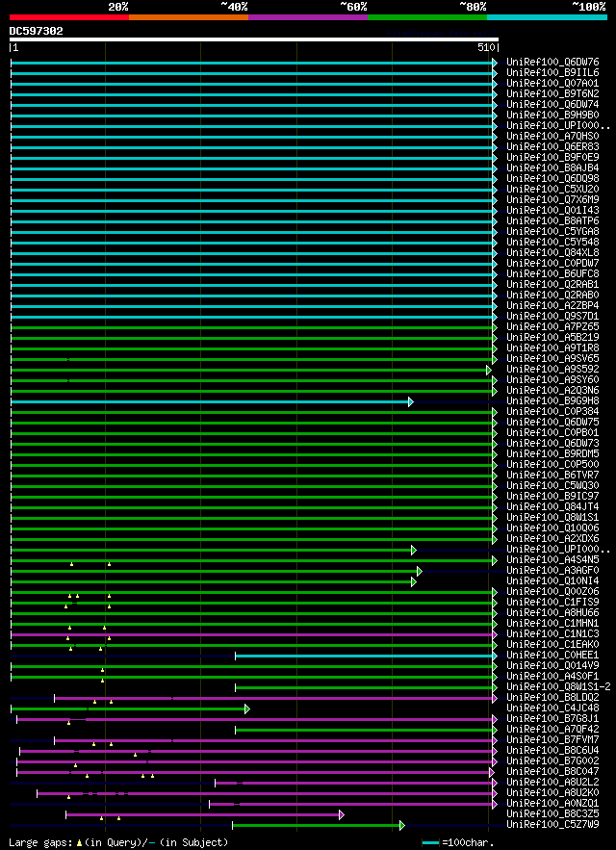
Task: Select the UniRef100_B9G9H8 label
Action: (552, 401)
